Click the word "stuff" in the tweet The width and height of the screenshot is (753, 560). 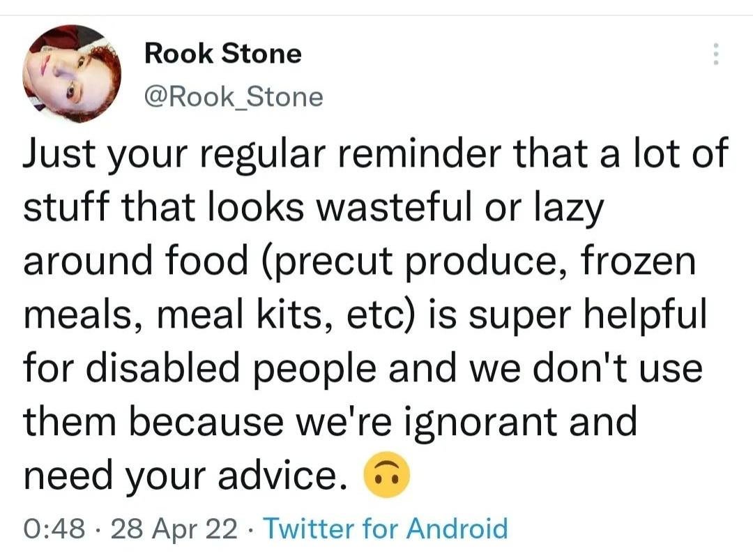coord(66,208)
